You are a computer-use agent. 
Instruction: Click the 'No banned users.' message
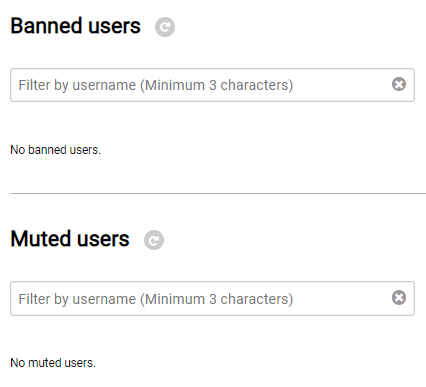55,150
